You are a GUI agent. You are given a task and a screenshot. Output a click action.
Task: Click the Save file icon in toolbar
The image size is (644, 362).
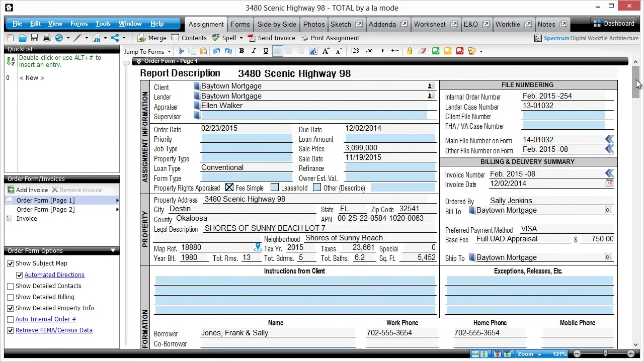pos(35,38)
